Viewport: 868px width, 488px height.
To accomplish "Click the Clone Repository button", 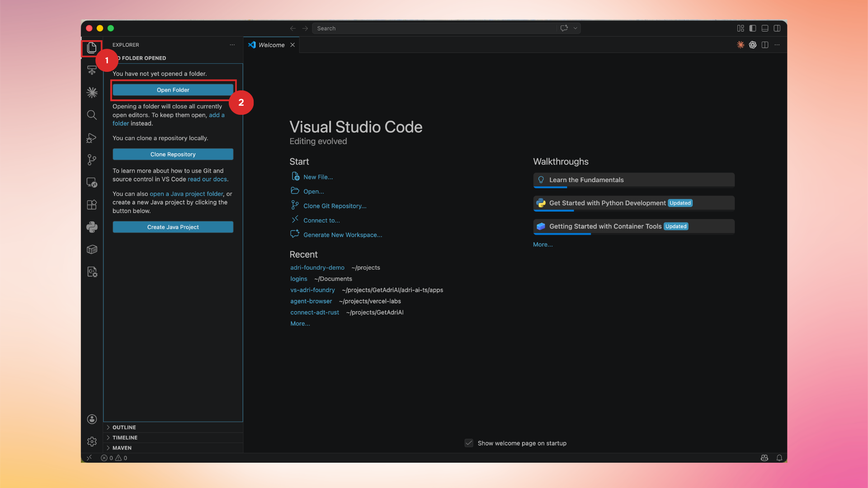I will [173, 154].
